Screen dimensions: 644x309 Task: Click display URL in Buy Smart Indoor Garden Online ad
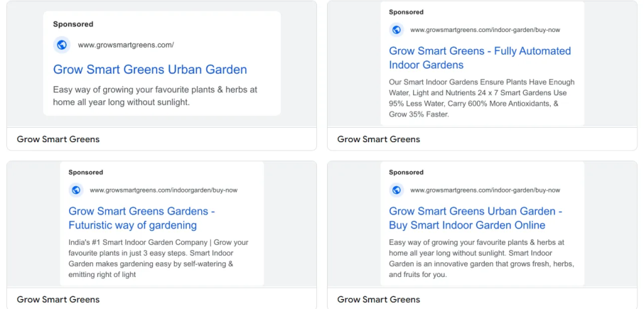(485, 190)
